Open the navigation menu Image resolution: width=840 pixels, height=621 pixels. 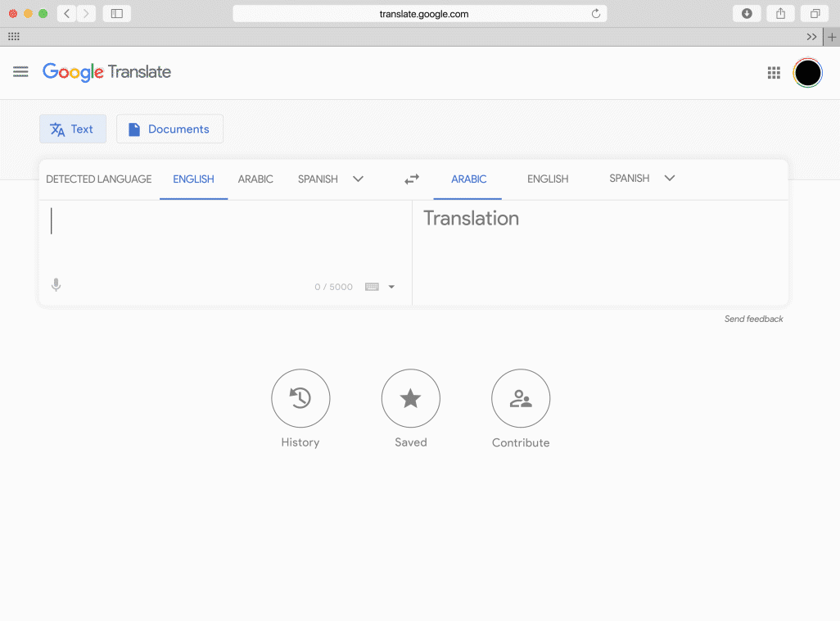pos(20,72)
